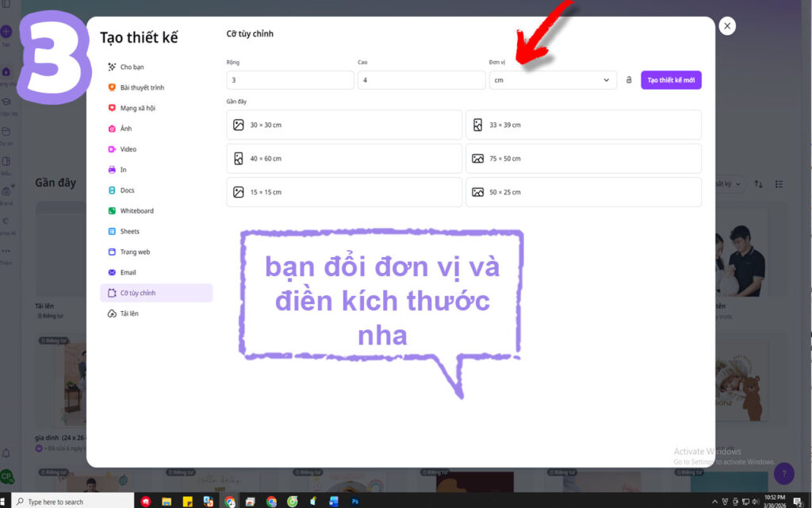Open the 'Tải lên' upload option in dialog
The height and width of the screenshot is (508, 812).
[156, 314]
